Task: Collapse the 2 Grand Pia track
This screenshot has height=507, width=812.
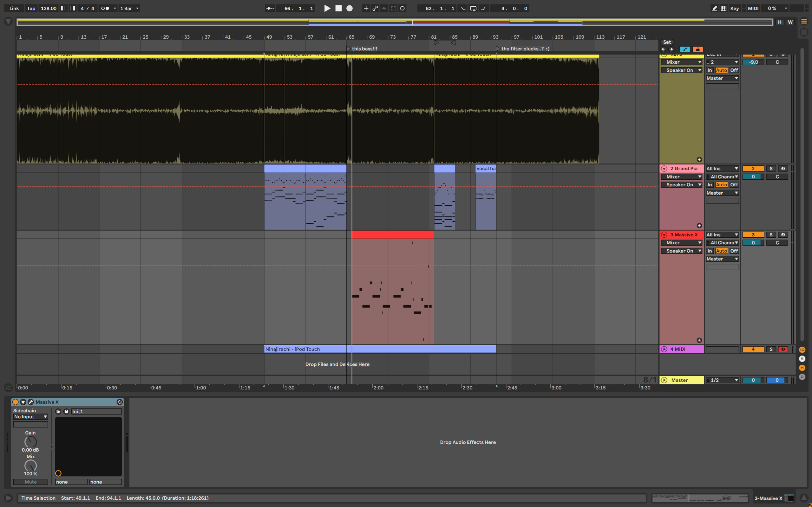Action: 664,169
